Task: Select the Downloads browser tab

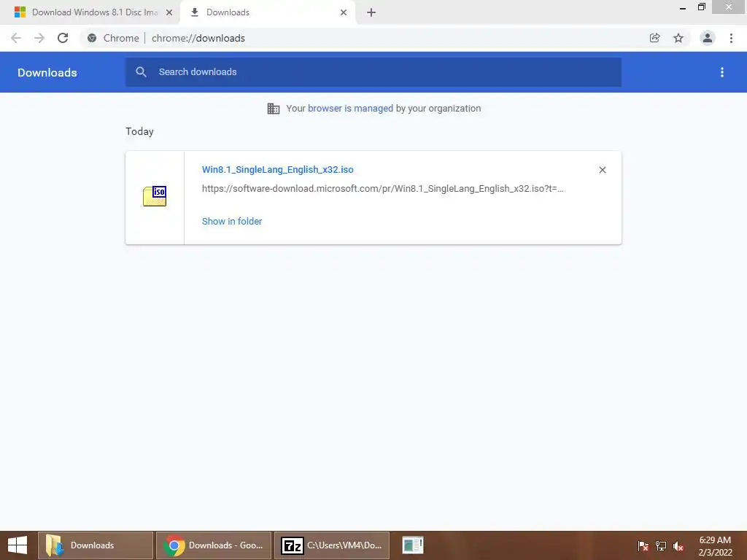Action: [267, 12]
